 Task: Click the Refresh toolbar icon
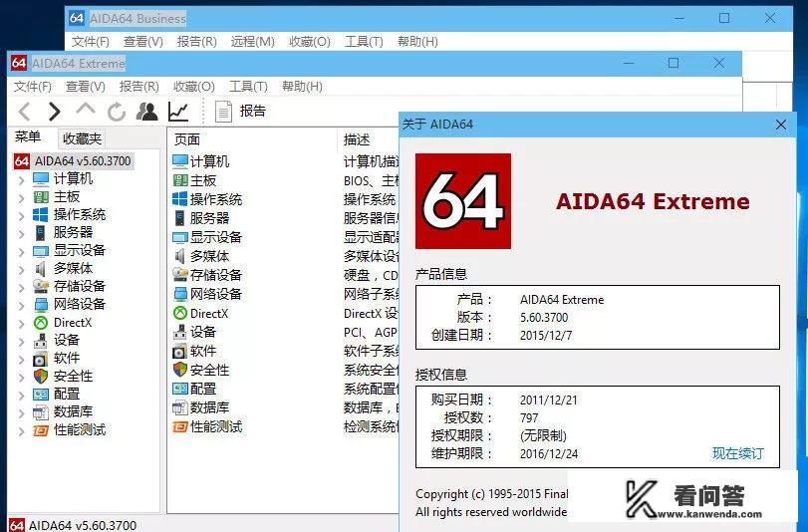coord(117,112)
